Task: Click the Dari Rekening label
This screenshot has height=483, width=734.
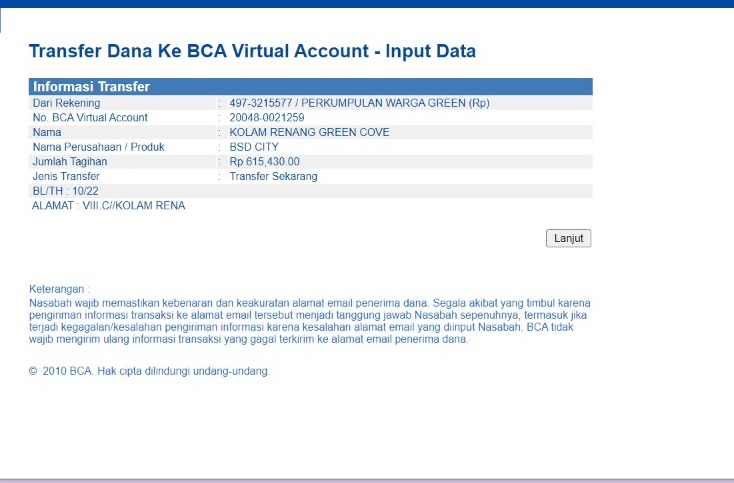Action: (66, 103)
